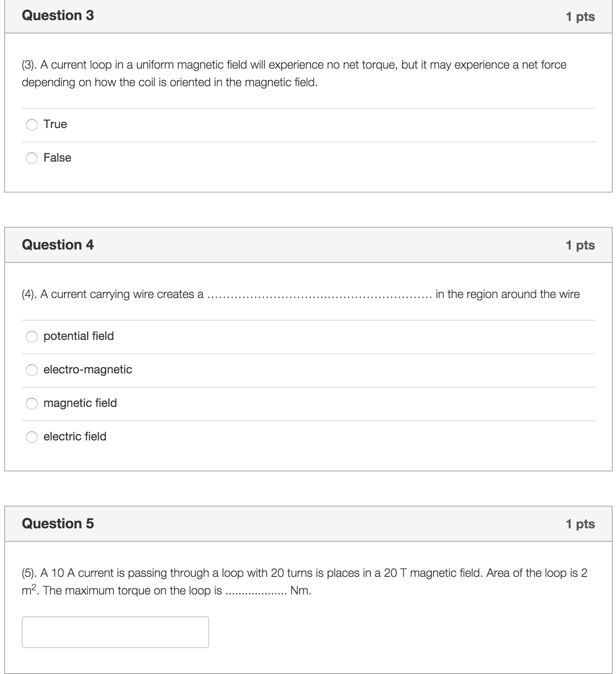Click the True answer label text
Image resolution: width=616 pixels, height=674 pixels.
point(55,124)
